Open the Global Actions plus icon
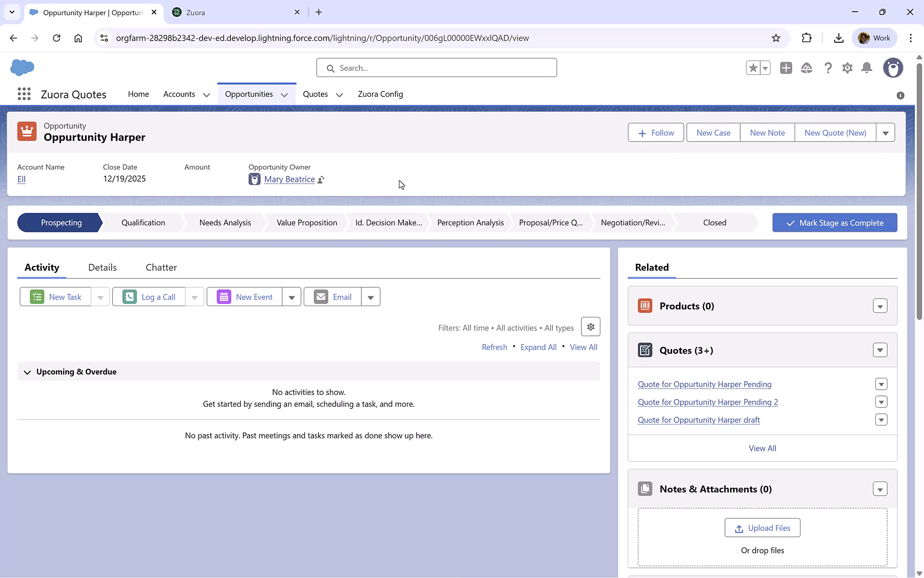The image size is (924, 578). tap(786, 68)
